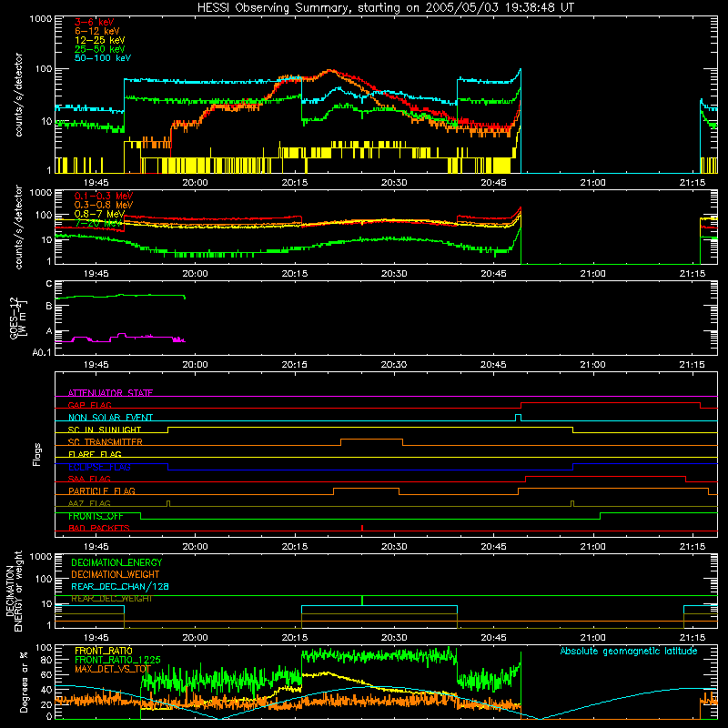Screen dimensions: 728x728
Task: Select the orange 6-12 keV legend label
Action: tap(97, 31)
